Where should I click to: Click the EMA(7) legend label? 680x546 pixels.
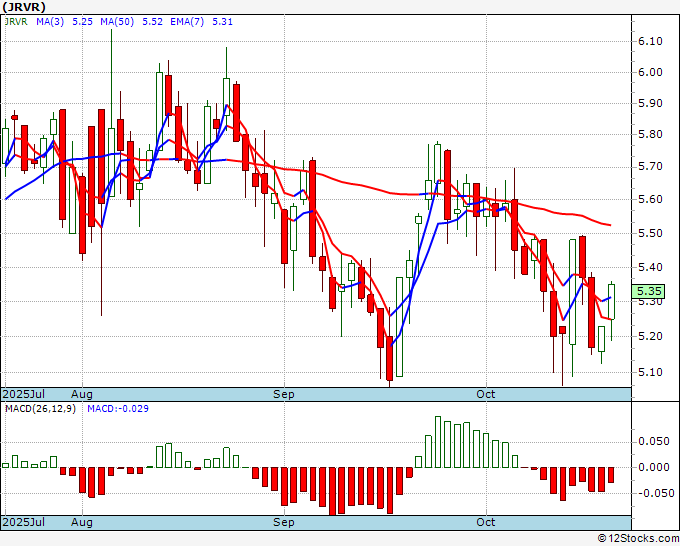coord(187,22)
